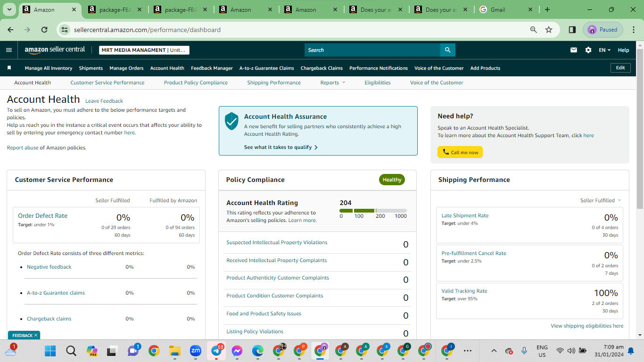Screen dimensions: 644x362
Task: Expand See what it takes to qualify
Action: click(x=281, y=147)
